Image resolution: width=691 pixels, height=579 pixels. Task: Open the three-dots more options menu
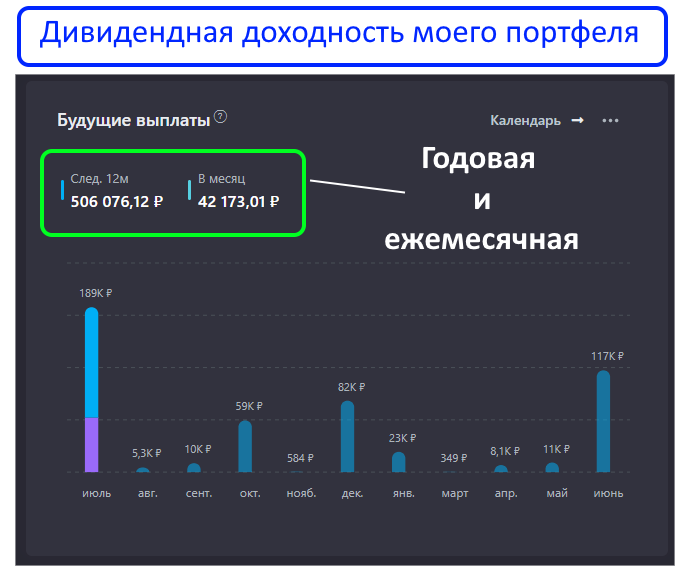(x=610, y=120)
